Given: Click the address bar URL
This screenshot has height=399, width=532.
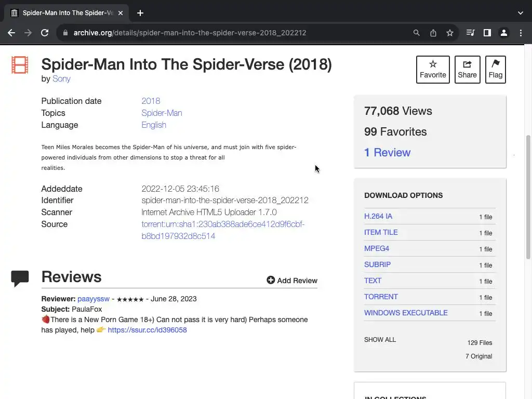Looking at the screenshot, I should pos(190,33).
